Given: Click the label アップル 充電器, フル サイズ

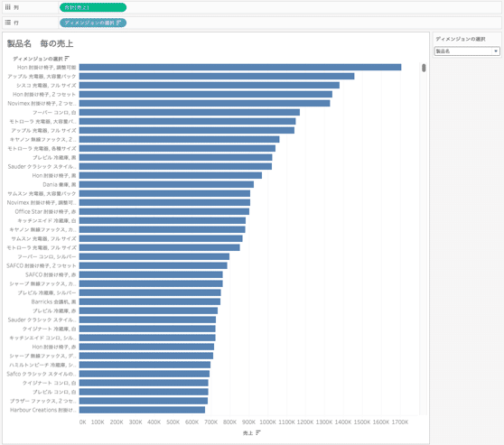Looking at the screenshot, I should [x=43, y=130].
